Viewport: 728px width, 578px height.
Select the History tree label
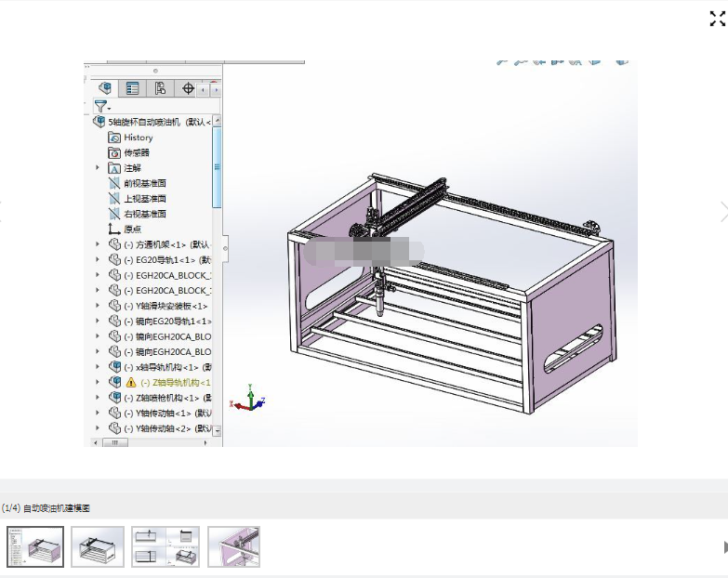coord(139,138)
